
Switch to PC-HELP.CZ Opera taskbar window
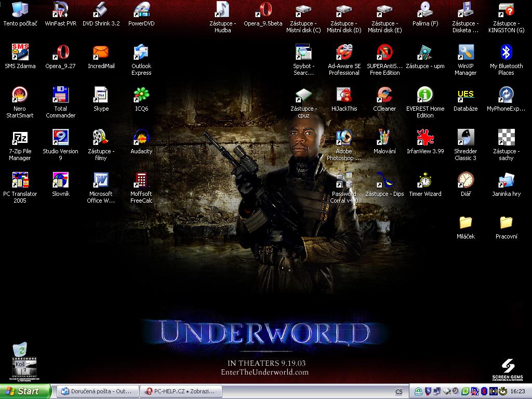tap(181, 391)
